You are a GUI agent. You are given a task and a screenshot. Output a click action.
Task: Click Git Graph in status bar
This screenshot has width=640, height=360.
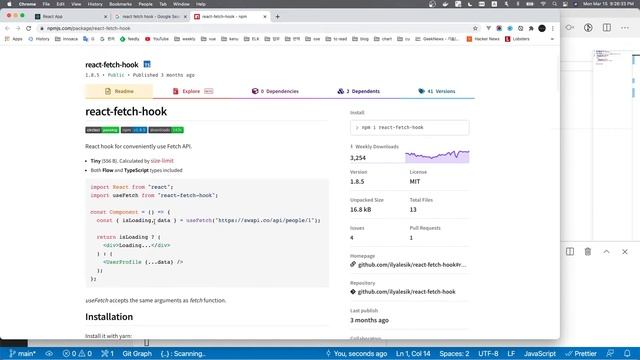137,353
